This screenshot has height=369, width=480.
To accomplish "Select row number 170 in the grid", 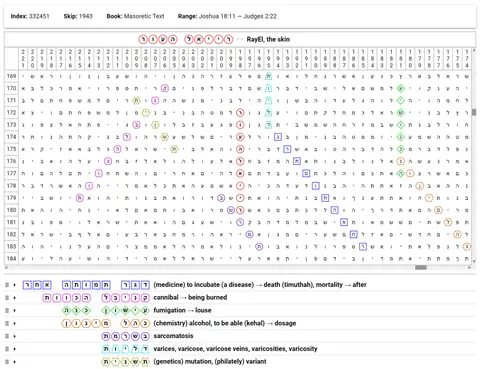I will point(11,88).
